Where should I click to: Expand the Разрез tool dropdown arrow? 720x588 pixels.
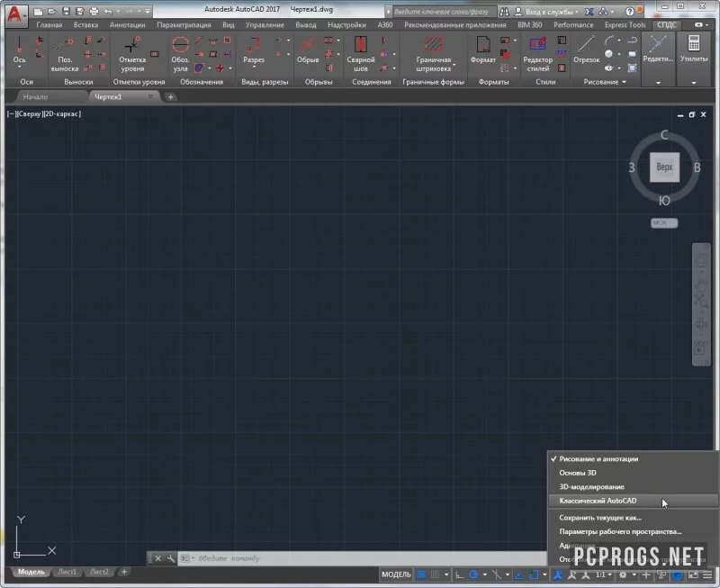point(254,67)
